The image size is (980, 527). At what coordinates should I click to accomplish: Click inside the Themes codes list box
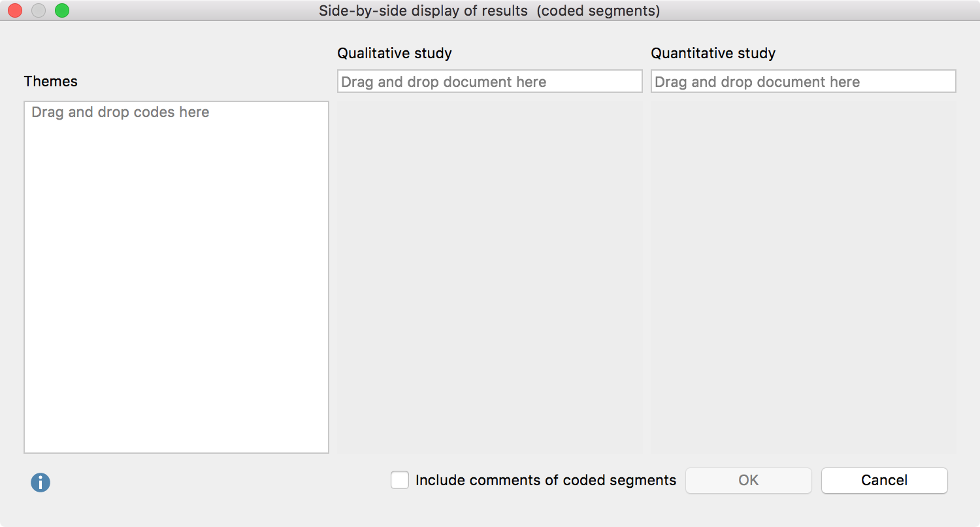[x=176, y=277]
